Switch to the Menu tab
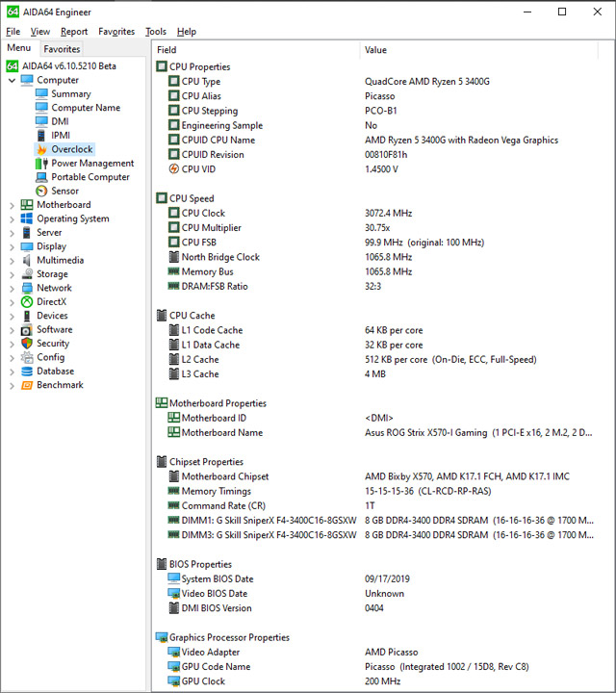Image resolution: width=616 pixels, height=693 pixels. 19,48
